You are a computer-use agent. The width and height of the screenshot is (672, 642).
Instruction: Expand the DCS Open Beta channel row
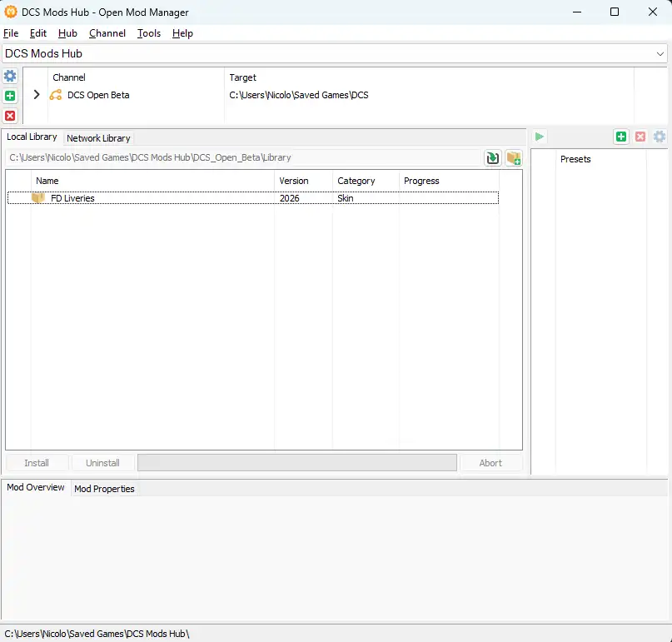[x=37, y=95]
